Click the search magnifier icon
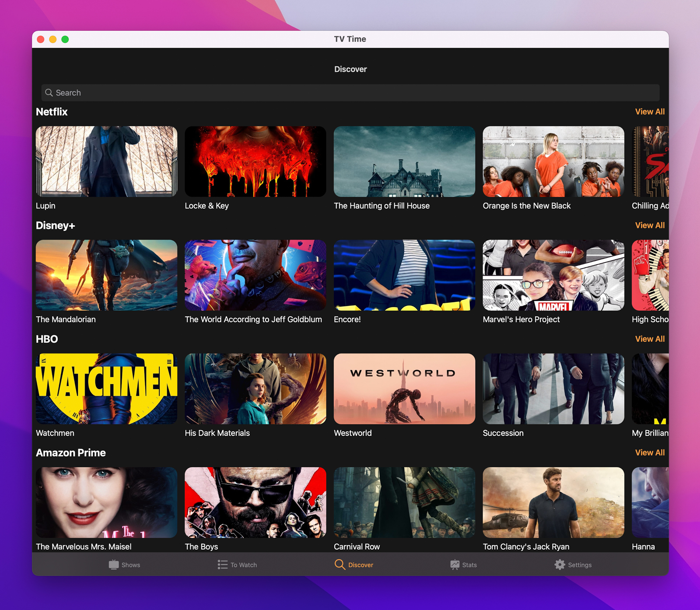The height and width of the screenshot is (610, 700). tap(49, 93)
